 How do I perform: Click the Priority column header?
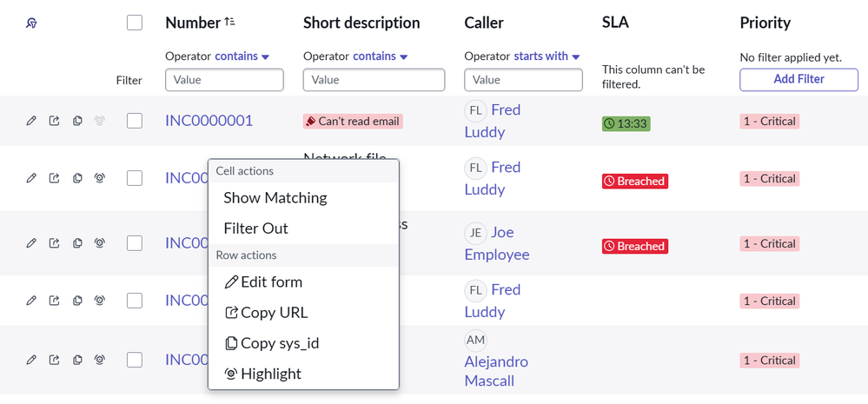point(765,23)
